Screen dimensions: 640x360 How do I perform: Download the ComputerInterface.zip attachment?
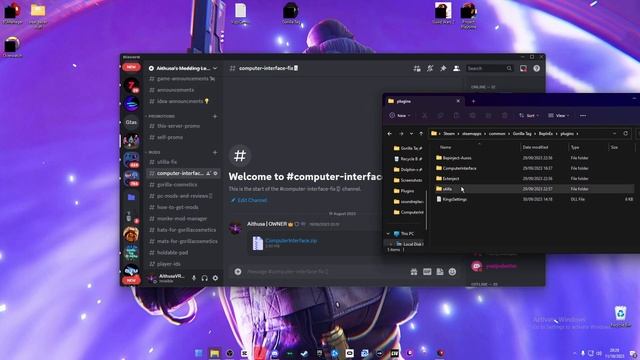click(291, 241)
